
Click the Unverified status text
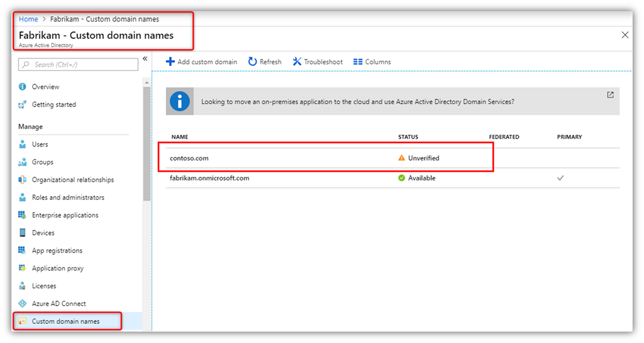coord(423,158)
